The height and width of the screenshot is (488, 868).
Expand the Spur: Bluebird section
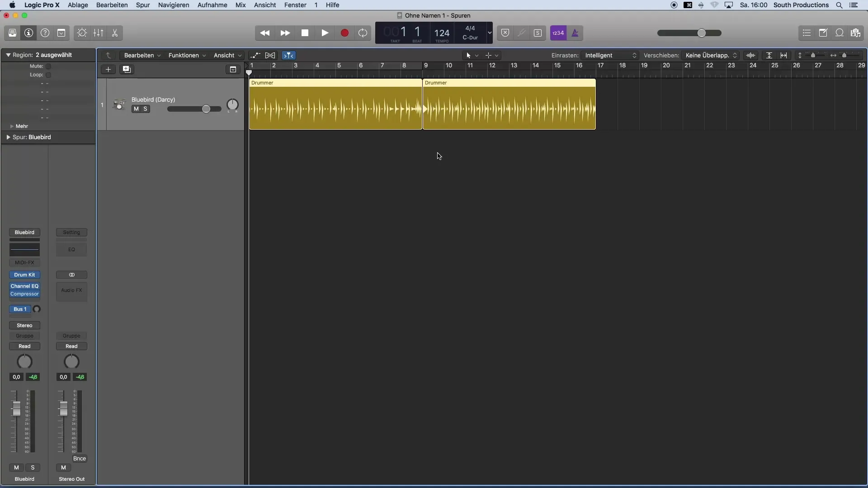pos(8,137)
